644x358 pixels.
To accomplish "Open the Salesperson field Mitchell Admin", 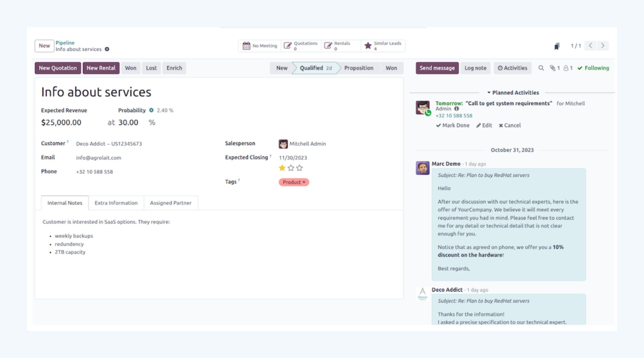I will (x=308, y=144).
